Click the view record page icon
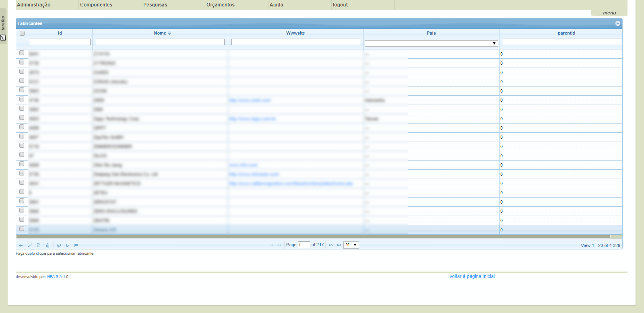This screenshot has height=313, width=644. pos(39,245)
